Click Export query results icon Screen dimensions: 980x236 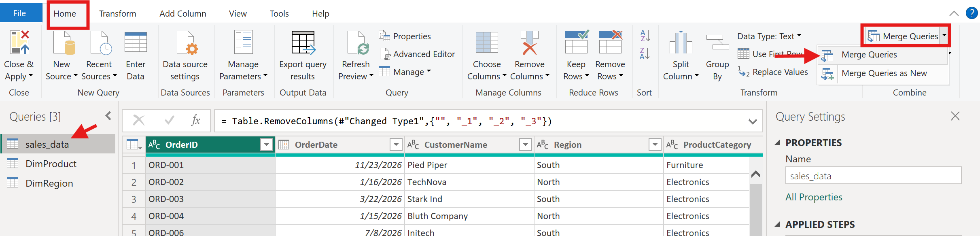click(303, 43)
